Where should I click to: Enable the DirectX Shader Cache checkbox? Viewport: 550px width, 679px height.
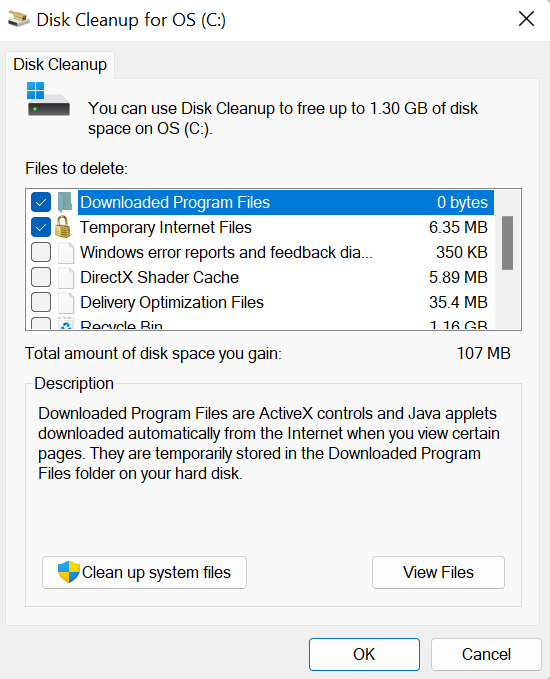point(41,278)
